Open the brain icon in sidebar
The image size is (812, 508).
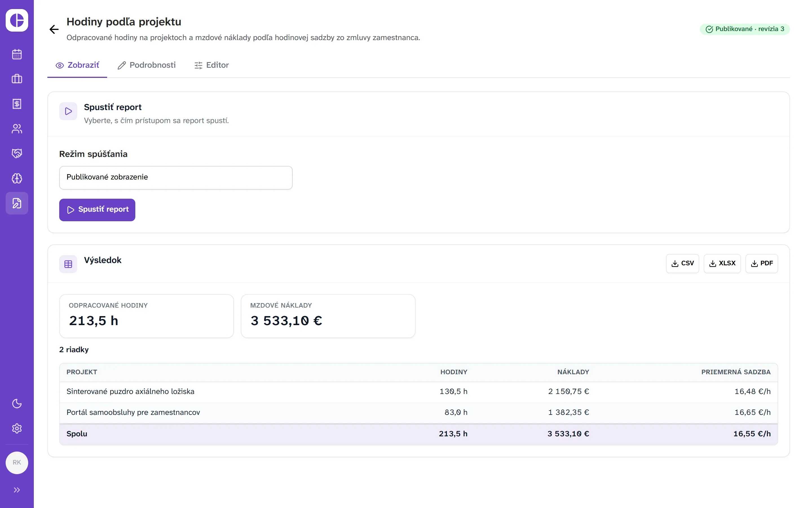tap(17, 178)
